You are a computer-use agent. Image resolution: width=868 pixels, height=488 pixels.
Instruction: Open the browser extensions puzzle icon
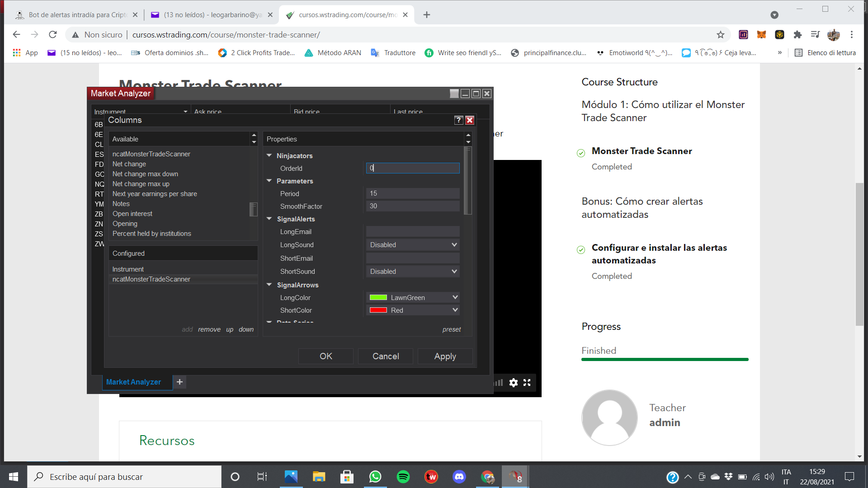(x=797, y=35)
